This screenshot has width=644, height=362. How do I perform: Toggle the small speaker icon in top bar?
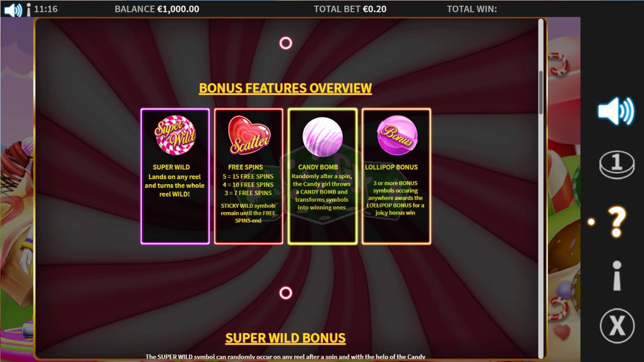[x=12, y=9]
